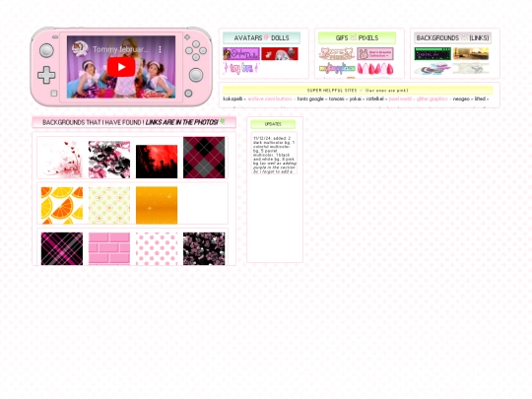The image size is (532, 399).
Task: Open the black skull and pink pattern background
Action: (204, 248)
